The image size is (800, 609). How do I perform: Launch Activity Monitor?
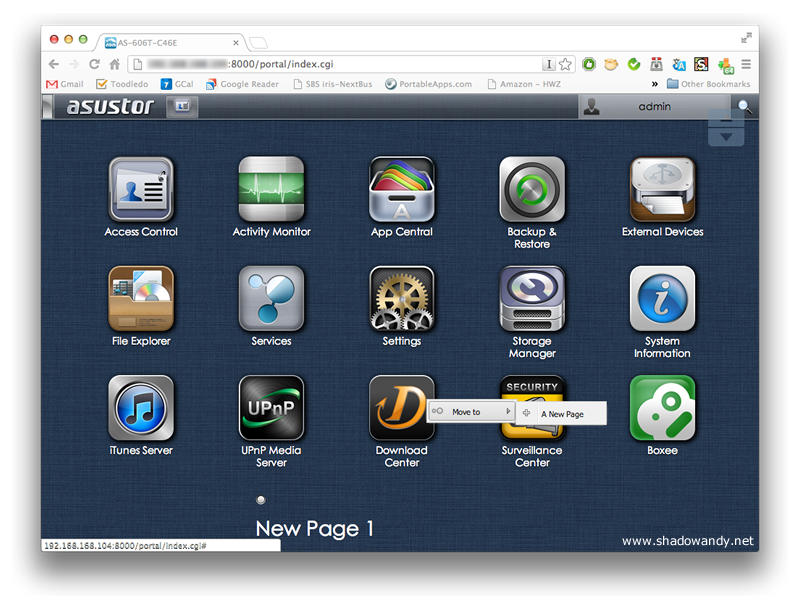pos(271,189)
